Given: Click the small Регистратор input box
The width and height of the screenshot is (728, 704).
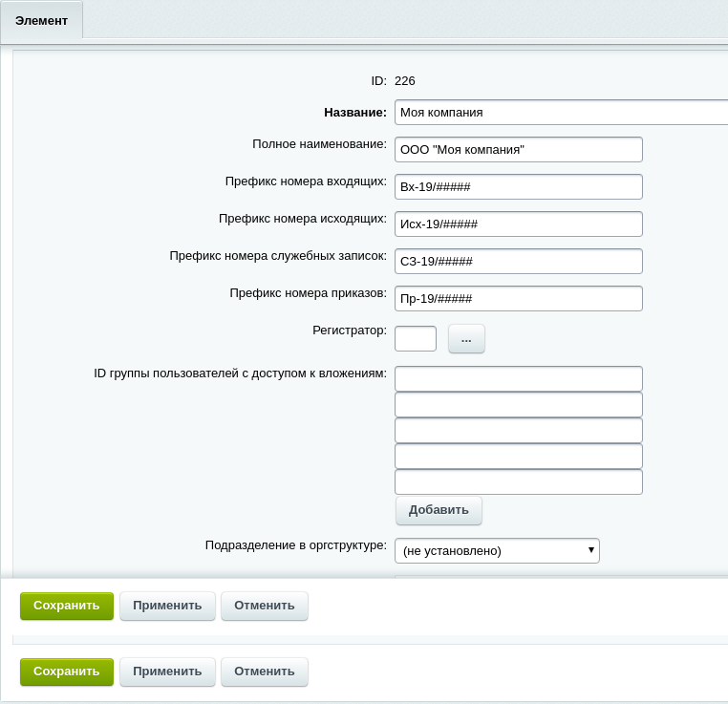Looking at the screenshot, I should click(415, 338).
